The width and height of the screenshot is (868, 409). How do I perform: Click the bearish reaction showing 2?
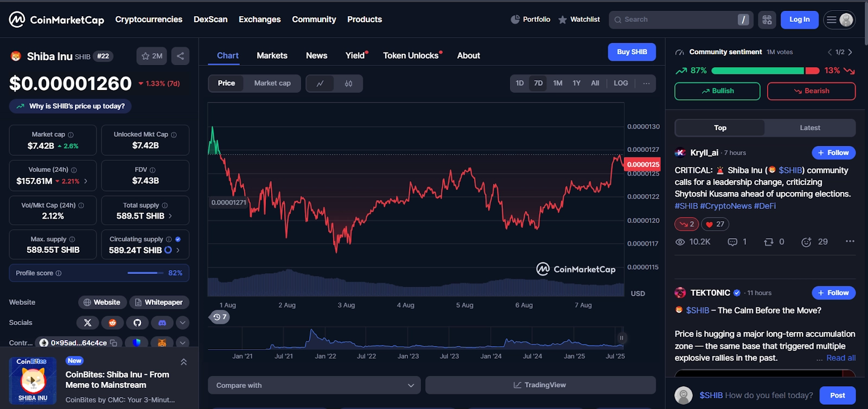click(x=687, y=224)
